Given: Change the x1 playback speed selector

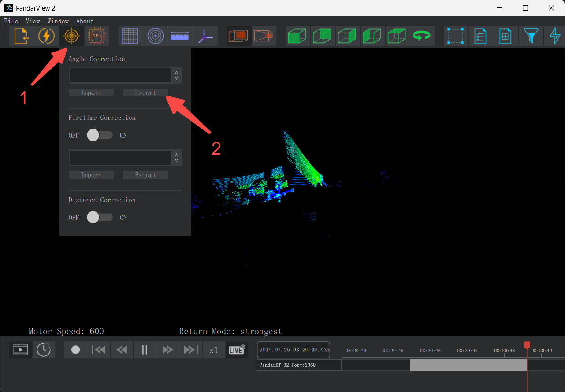Looking at the screenshot, I should point(214,350).
